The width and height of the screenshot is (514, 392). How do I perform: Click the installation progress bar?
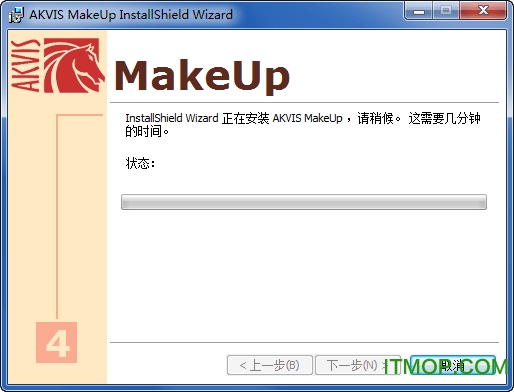click(304, 202)
